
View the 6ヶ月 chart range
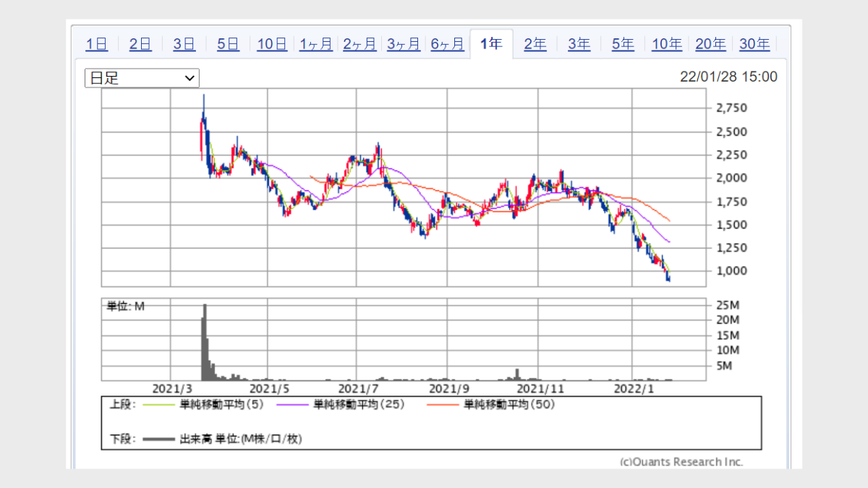tap(448, 44)
